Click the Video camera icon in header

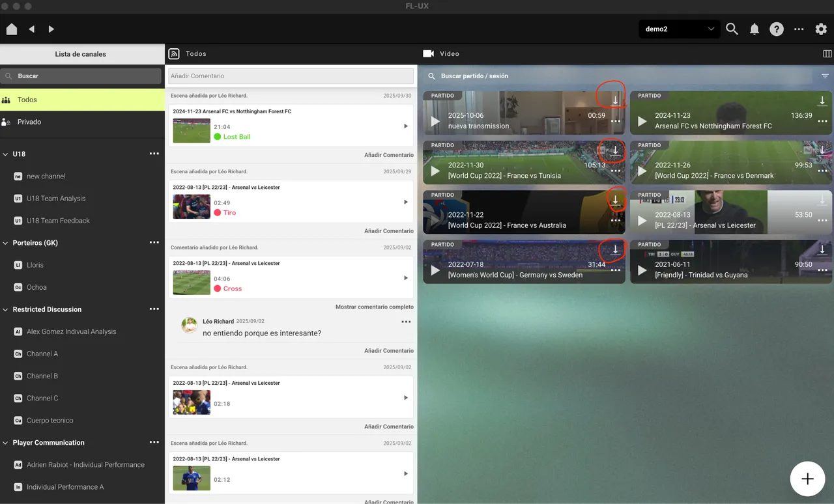429,54
